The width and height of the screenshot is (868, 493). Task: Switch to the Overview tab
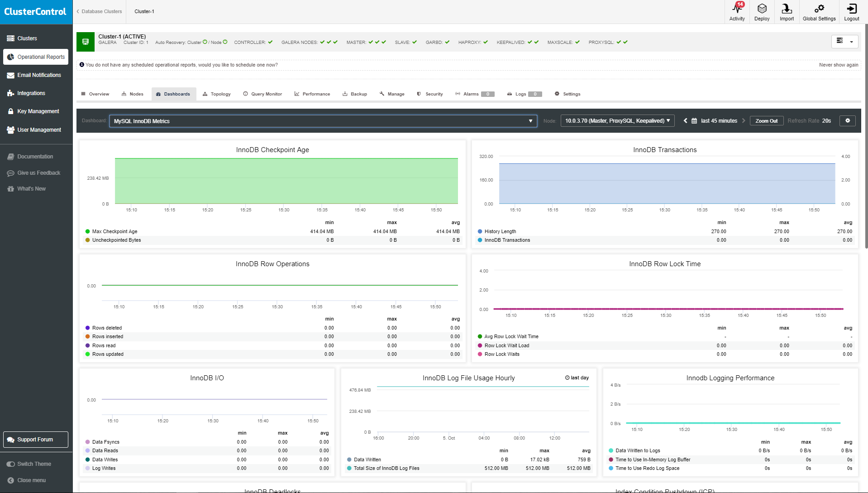[x=95, y=94]
